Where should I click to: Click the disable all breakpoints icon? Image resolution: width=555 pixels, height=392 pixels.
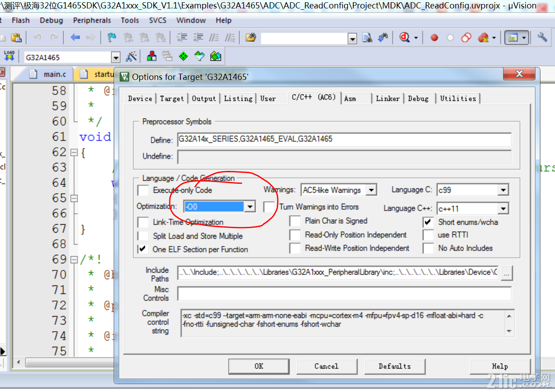[466, 38]
